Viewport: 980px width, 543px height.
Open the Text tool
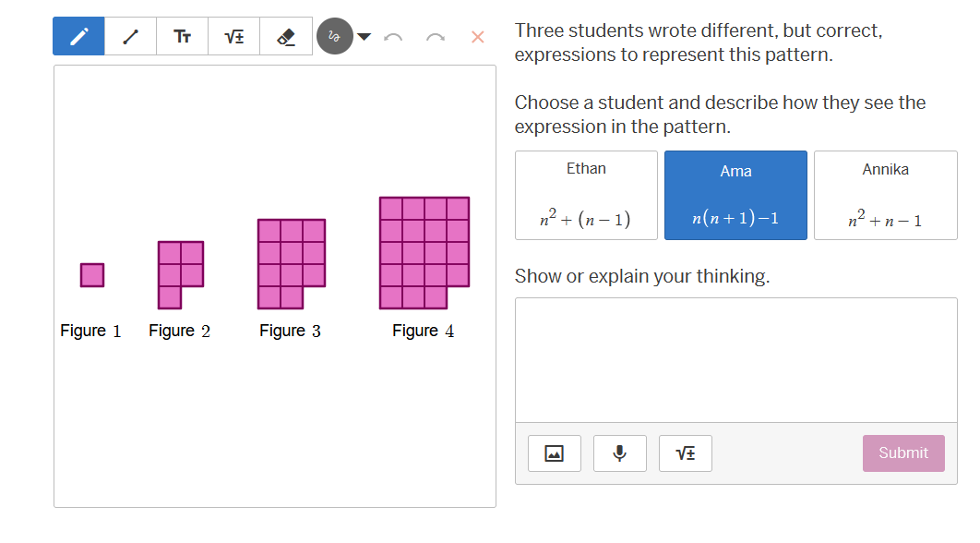[182, 36]
